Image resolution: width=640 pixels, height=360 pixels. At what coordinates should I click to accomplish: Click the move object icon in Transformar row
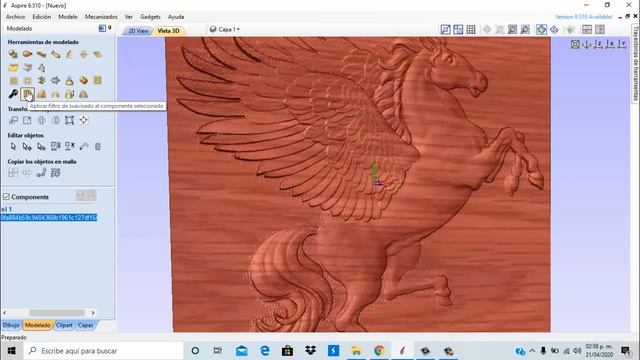(13, 120)
